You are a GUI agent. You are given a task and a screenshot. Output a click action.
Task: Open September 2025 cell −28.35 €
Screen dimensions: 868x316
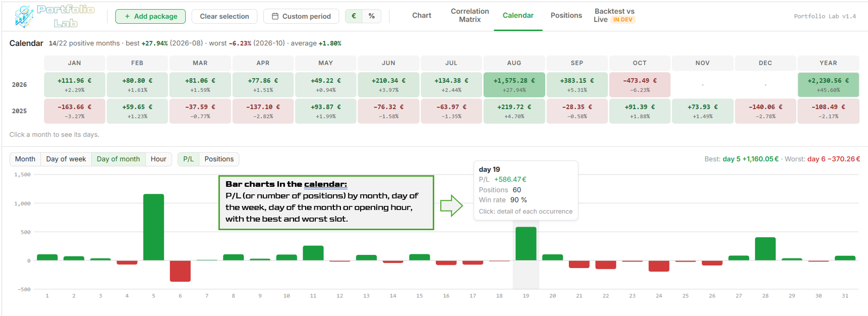[577, 111]
